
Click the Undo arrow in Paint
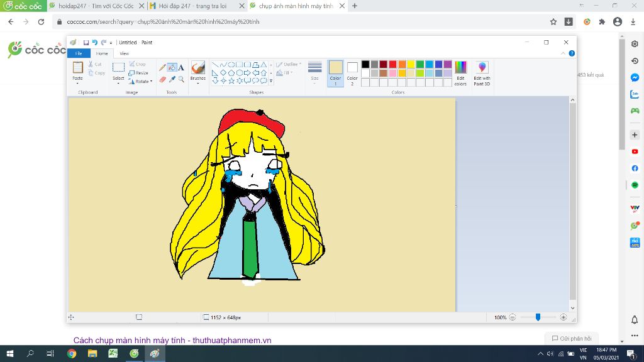pyautogui.click(x=95, y=42)
